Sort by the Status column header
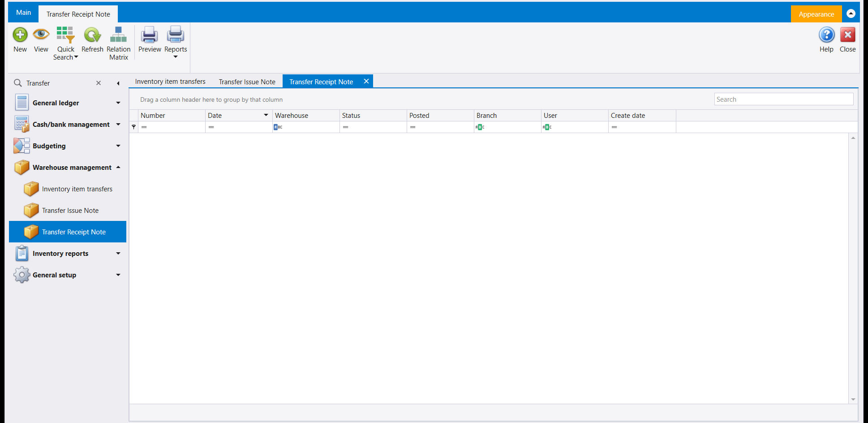The width and height of the screenshot is (868, 423). (374, 115)
